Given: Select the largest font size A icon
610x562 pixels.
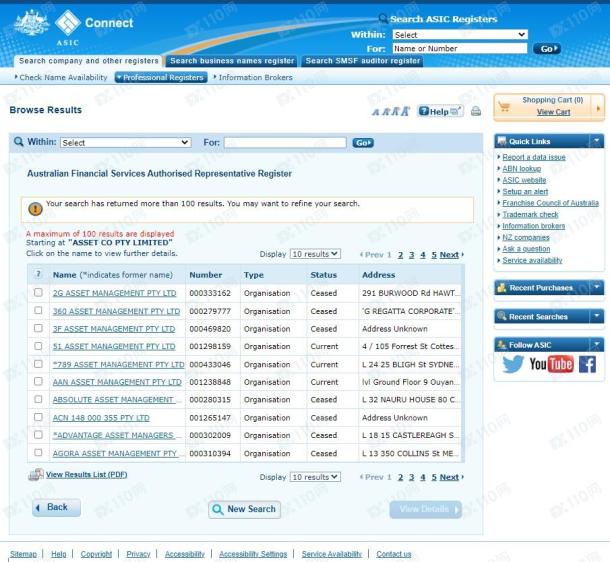Looking at the screenshot, I should click(405, 112).
